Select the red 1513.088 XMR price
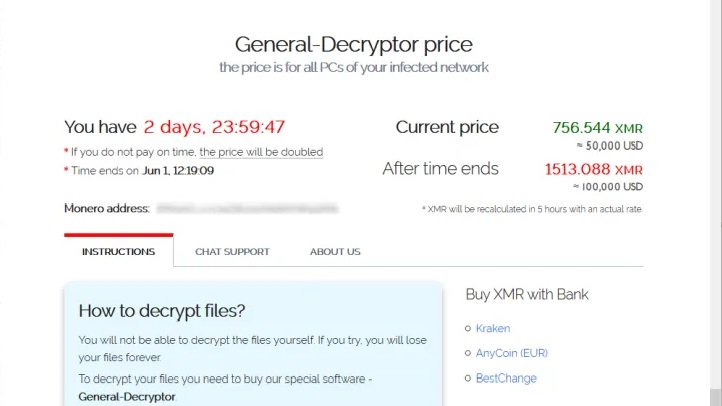 pos(593,169)
